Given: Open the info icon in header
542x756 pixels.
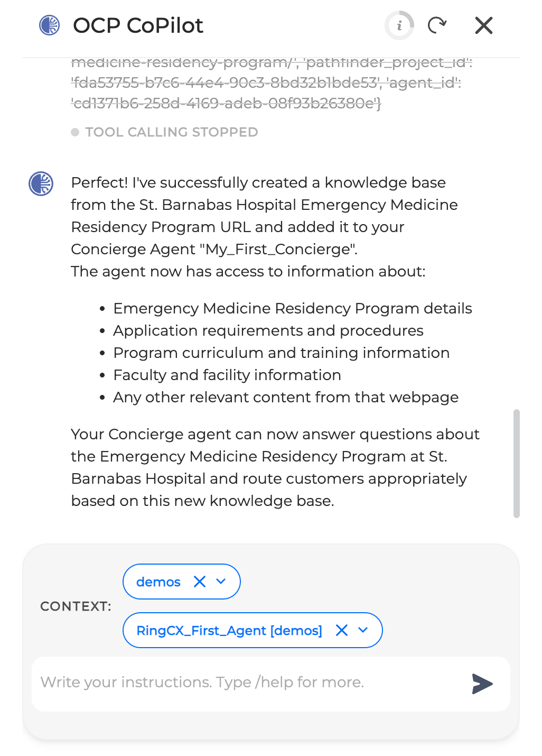Looking at the screenshot, I should click(399, 25).
